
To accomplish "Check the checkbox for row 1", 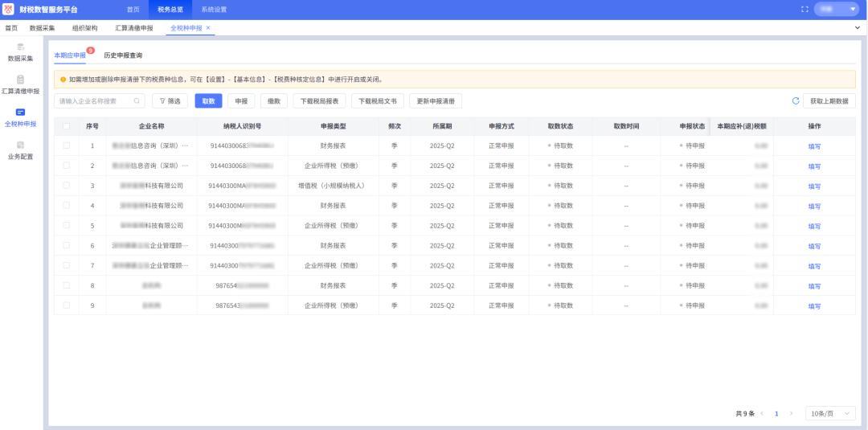I will pos(66,145).
